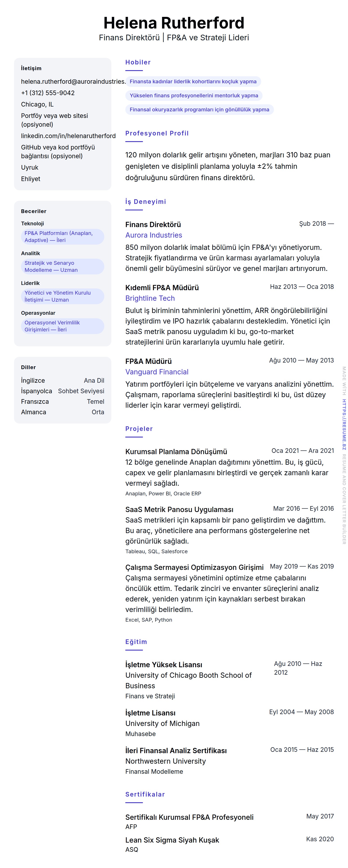
Task: Open the HTTPS://RESUME.BZ watermark link
Action: coord(344,425)
